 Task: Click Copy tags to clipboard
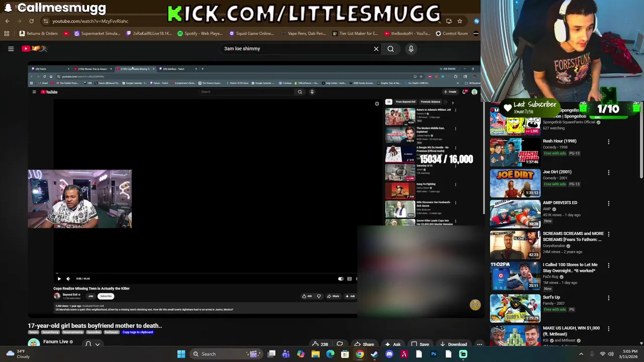(137, 332)
